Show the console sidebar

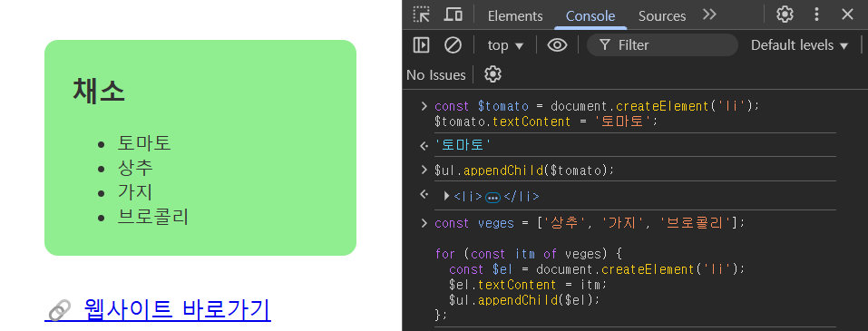[421, 44]
